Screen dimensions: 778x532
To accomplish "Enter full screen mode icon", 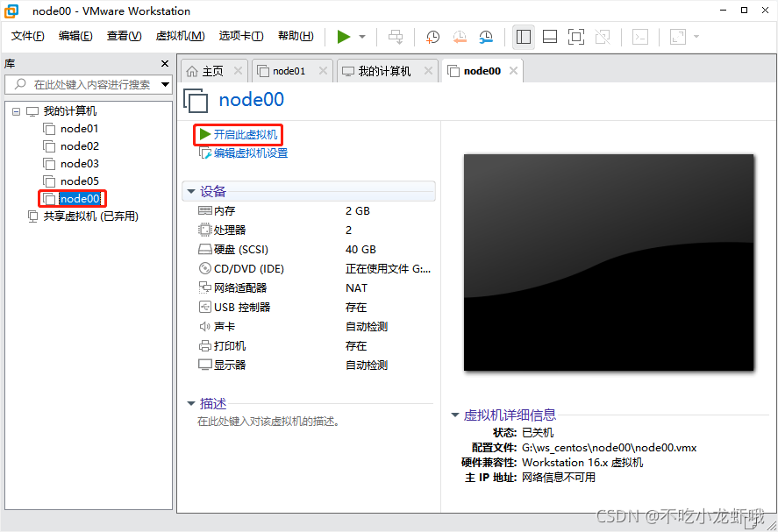I will 576,37.
